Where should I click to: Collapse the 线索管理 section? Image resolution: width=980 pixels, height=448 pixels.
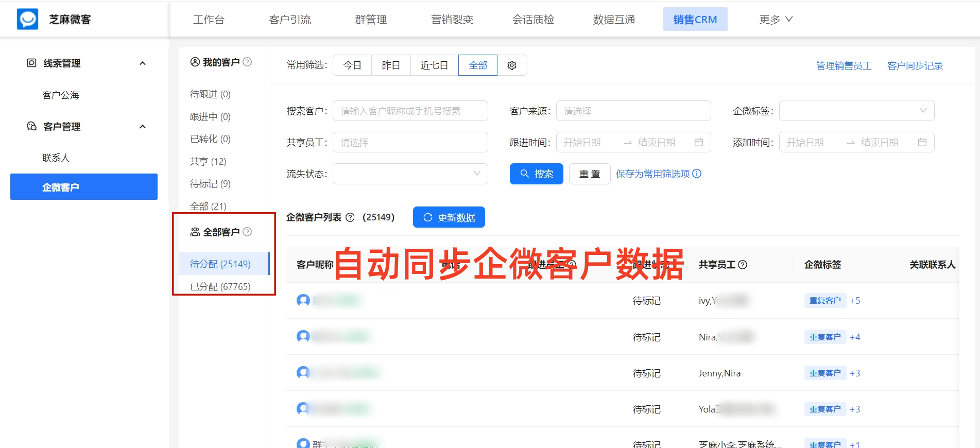coord(143,63)
